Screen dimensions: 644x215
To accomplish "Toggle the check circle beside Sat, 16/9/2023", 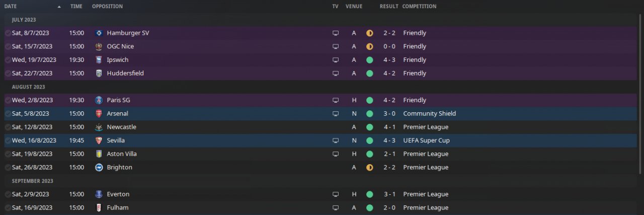I will (8, 207).
